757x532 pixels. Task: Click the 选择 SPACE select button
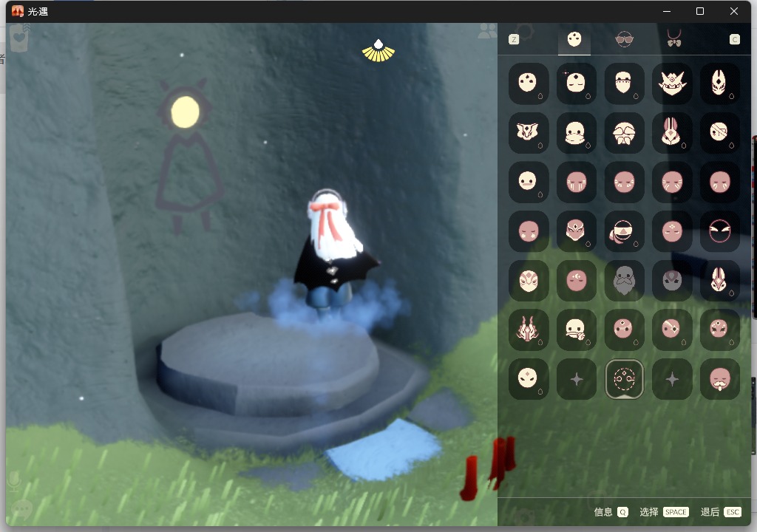pyautogui.click(x=664, y=512)
